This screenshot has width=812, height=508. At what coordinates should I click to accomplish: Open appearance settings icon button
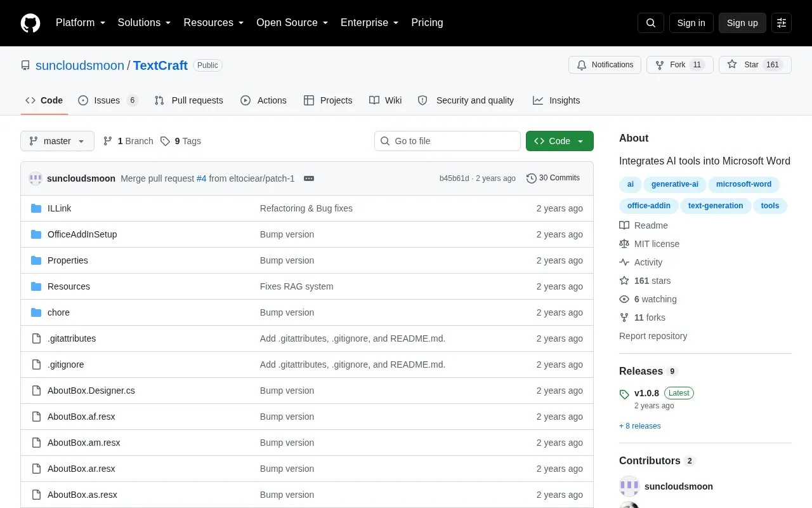[x=782, y=23]
